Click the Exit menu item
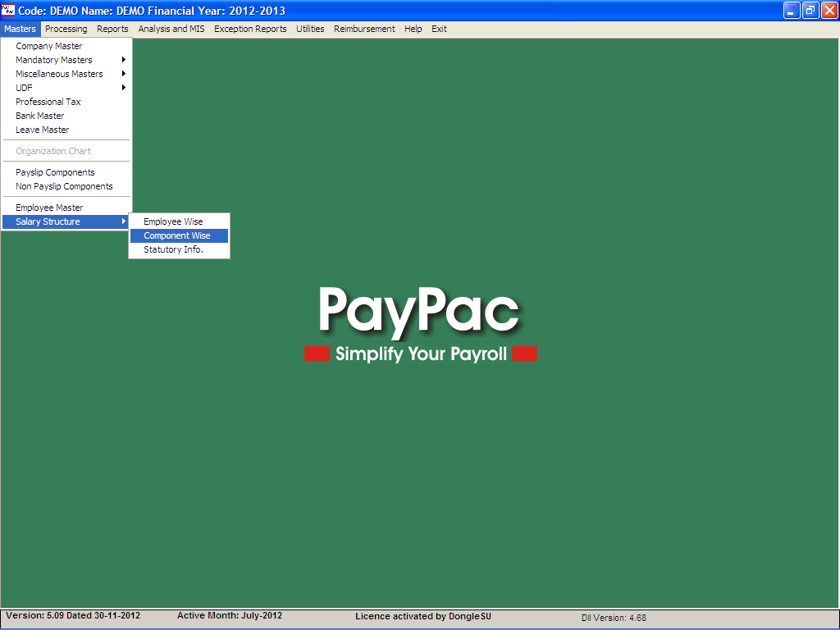 439,29
